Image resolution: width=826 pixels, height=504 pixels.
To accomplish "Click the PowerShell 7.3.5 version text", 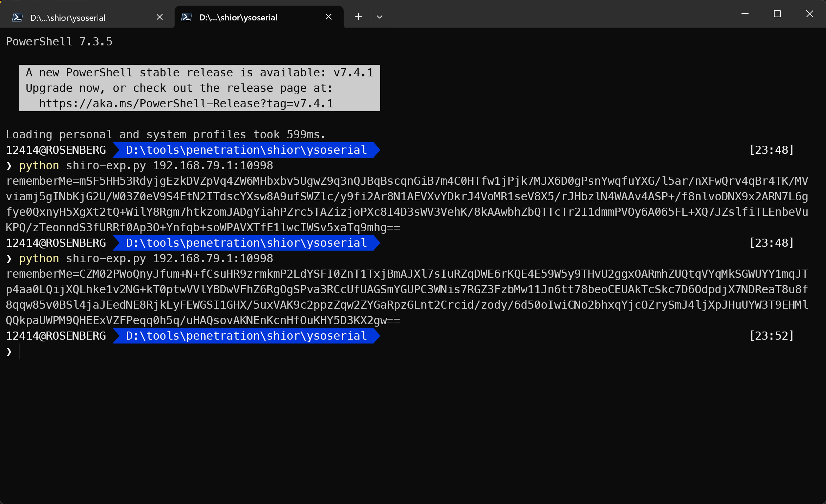I will tap(59, 42).
